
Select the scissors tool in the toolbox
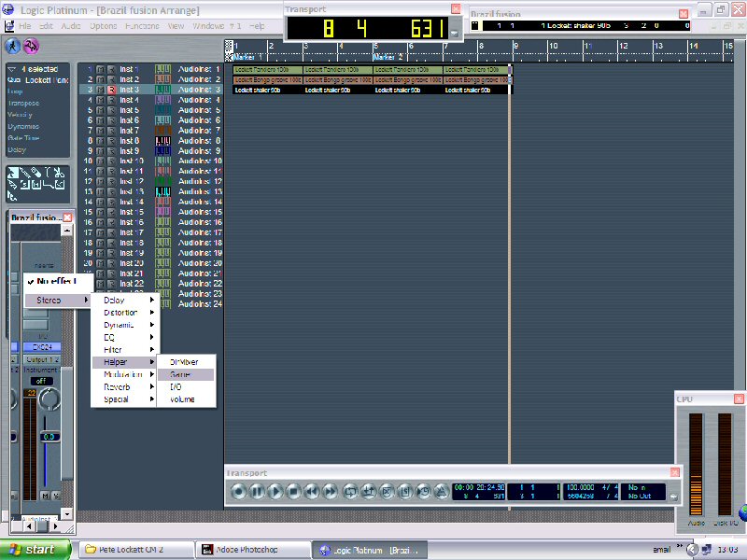click(58, 174)
